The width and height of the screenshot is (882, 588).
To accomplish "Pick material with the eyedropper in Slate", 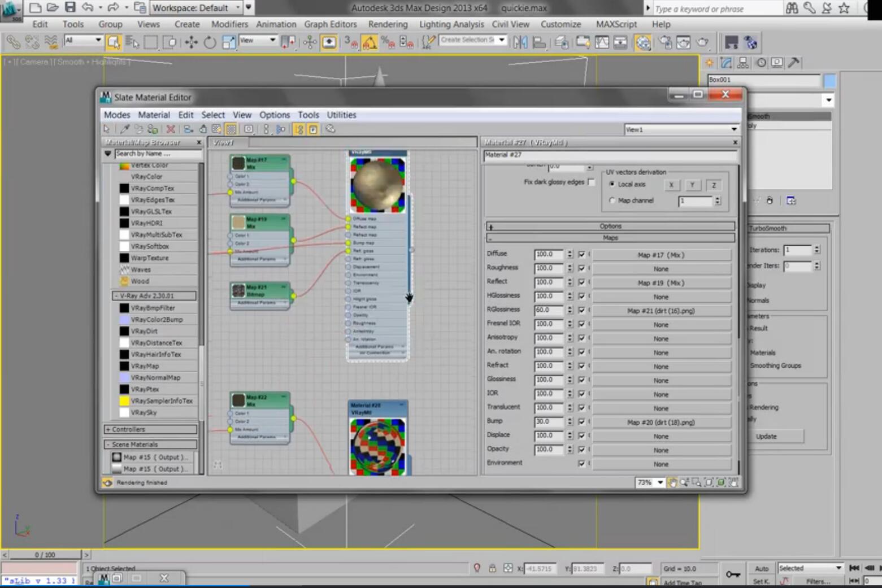I will (125, 129).
